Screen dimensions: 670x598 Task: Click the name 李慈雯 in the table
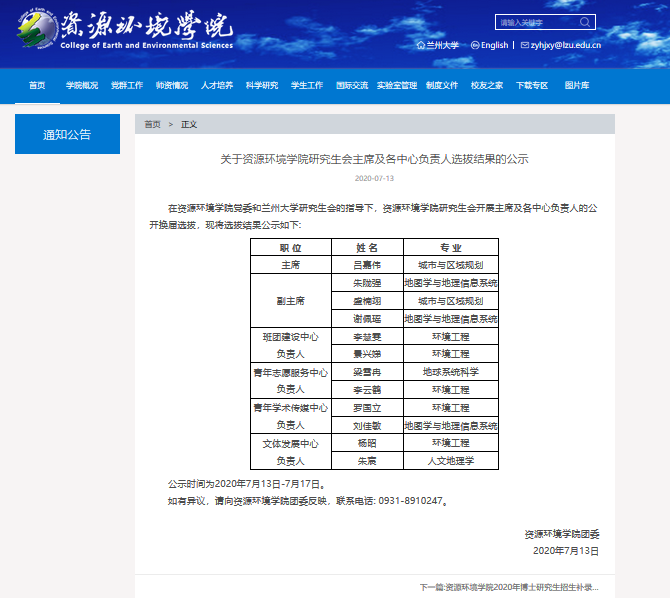367,337
